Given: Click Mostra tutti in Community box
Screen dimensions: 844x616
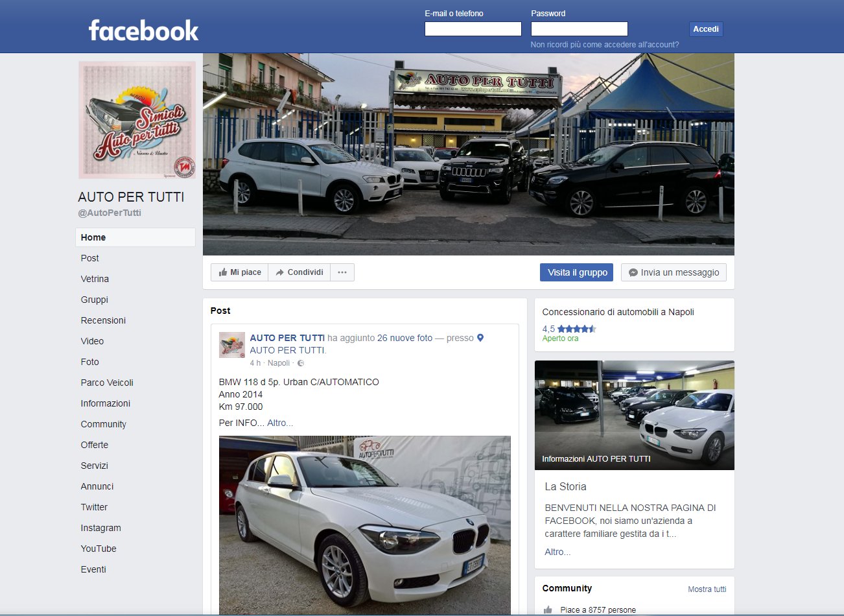Looking at the screenshot, I should point(707,589).
